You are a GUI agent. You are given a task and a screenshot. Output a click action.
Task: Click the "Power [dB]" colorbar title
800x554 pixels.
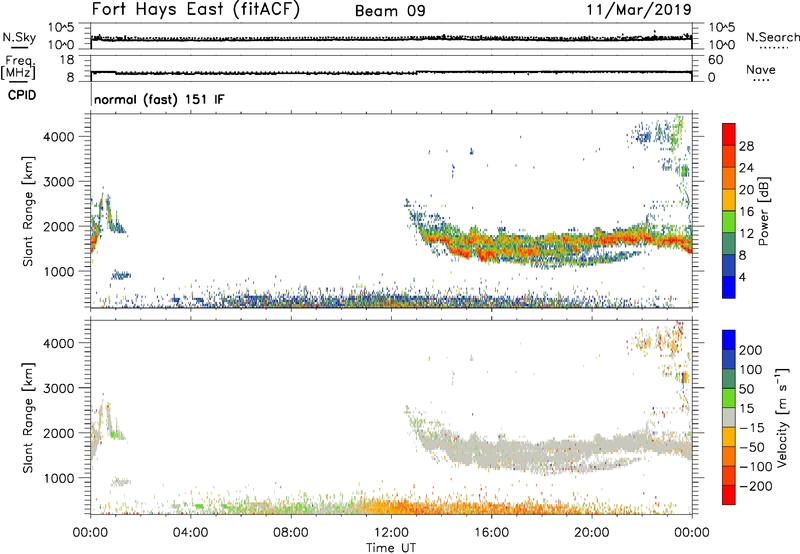click(x=764, y=211)
